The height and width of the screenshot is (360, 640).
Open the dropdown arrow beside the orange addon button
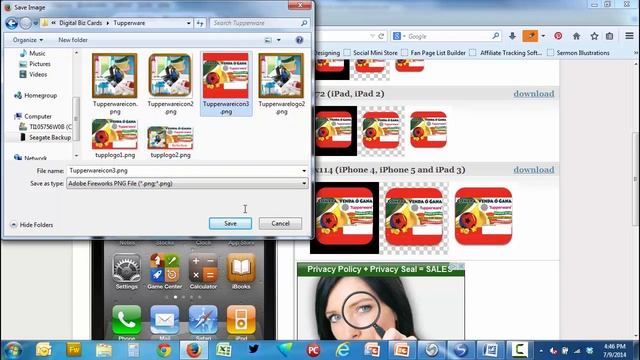[543, 36]
